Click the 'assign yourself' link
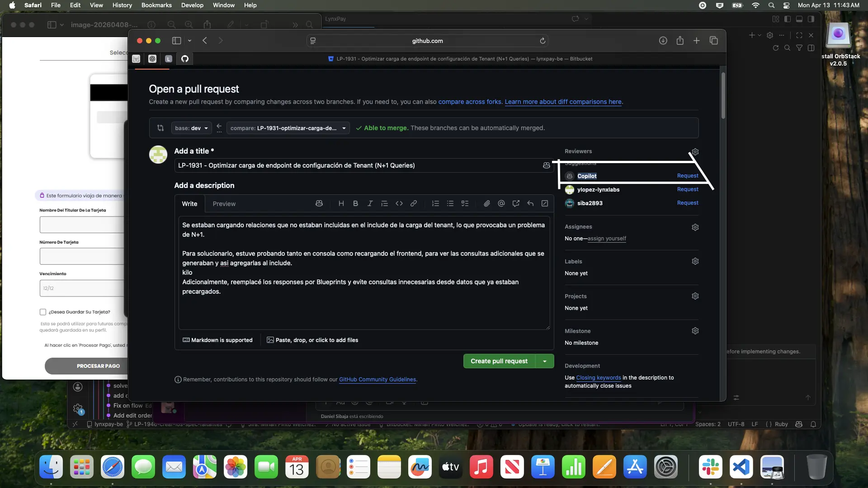This screenshot has width=868, height=488. coord(607,239)
